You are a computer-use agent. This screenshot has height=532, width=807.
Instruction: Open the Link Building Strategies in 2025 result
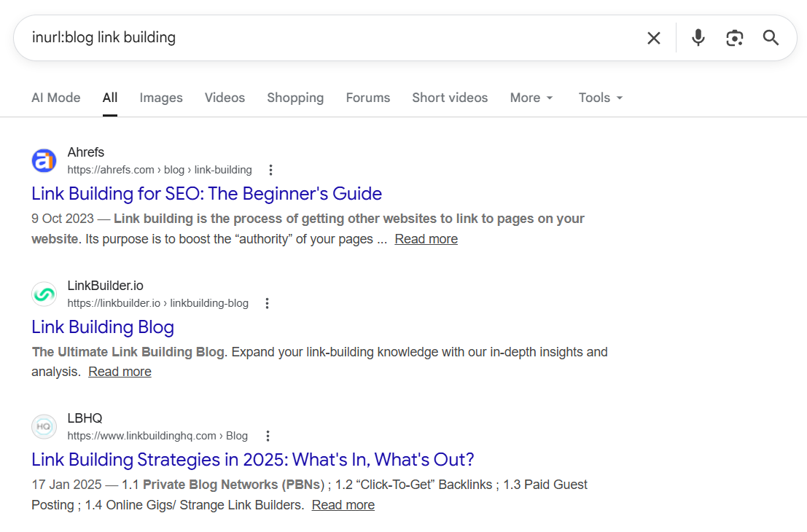pos(252,459)
